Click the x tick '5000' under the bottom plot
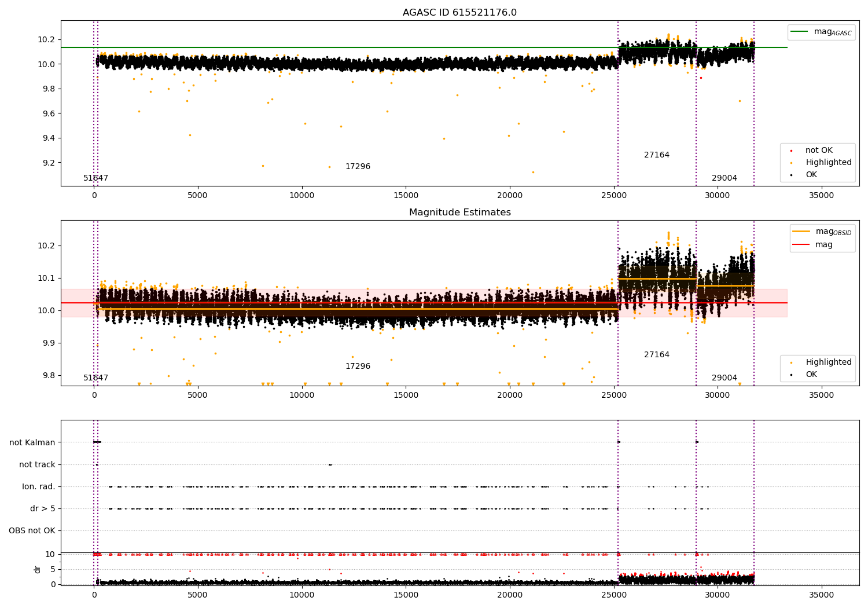Viewport: 868px width, 608px height. (198, 595)
